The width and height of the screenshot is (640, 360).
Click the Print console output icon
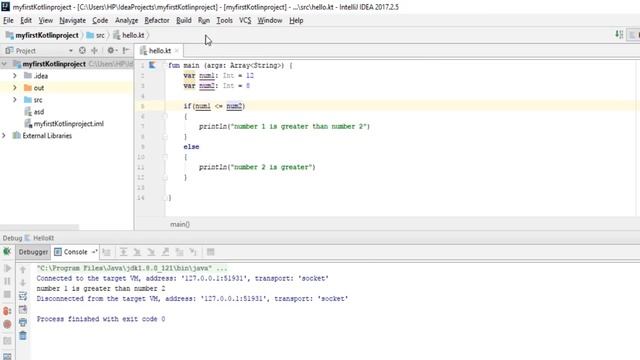(23, 322)
